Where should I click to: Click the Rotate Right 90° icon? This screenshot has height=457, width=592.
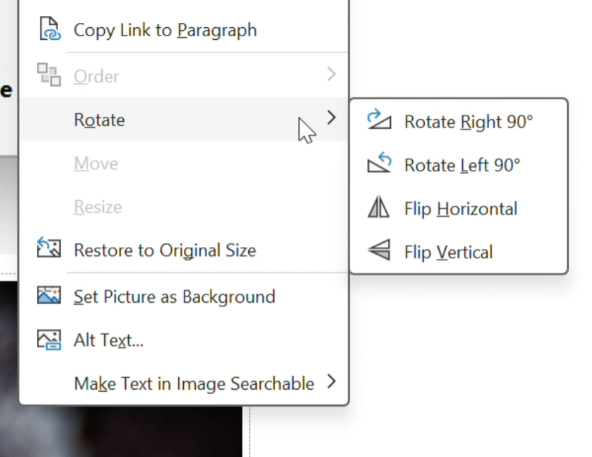pos(379,119)
